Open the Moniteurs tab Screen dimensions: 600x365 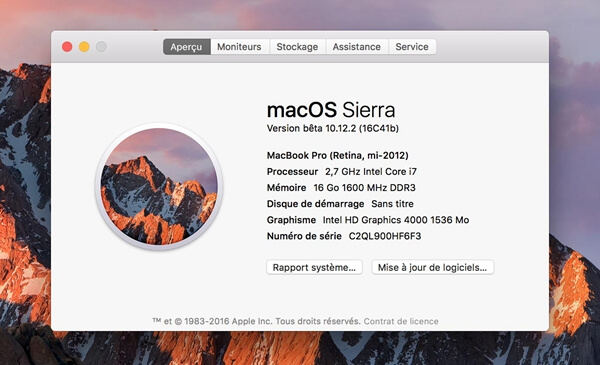pyautogui.click(x=240, y=47)
